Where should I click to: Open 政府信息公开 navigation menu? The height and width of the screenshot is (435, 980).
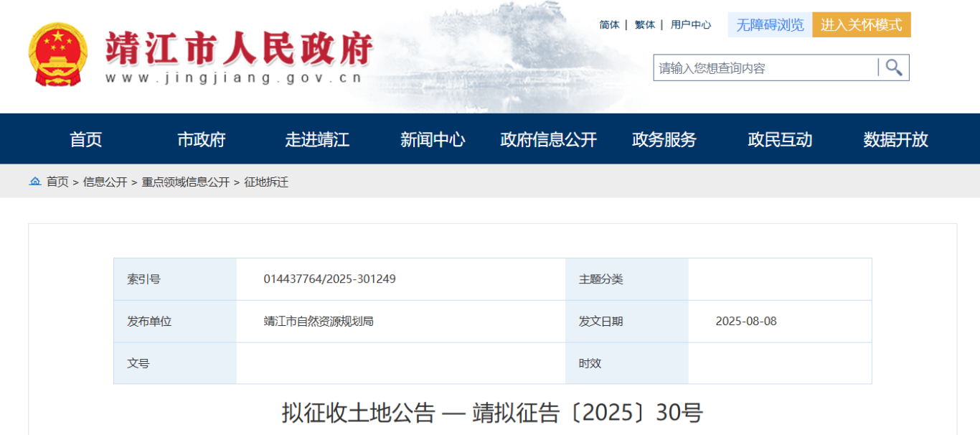(548, 139)
